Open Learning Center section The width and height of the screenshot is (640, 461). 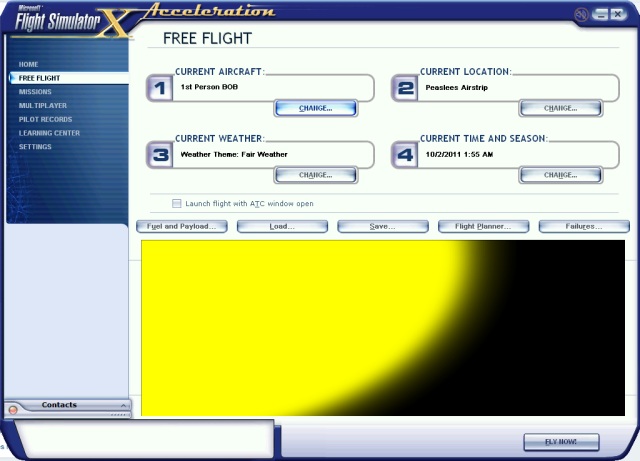coord(49,133)
